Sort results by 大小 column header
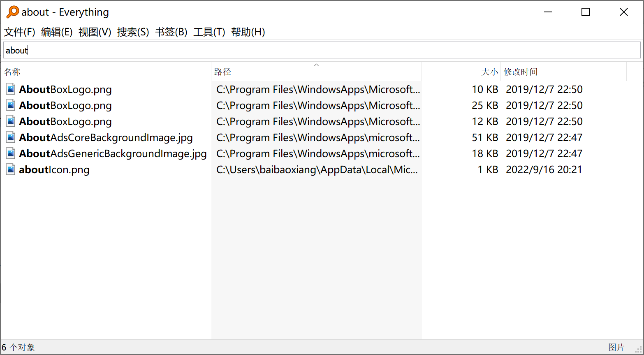The height and width of the screenshot is (355, 644). coord(461,72)
